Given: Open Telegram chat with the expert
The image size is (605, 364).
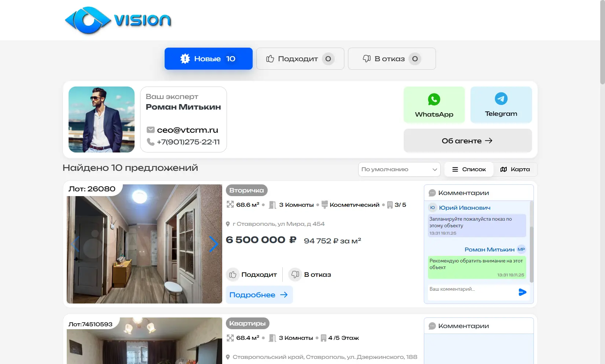Looking at the screenshot, I should pyautogui.click(x=501, y=105).
